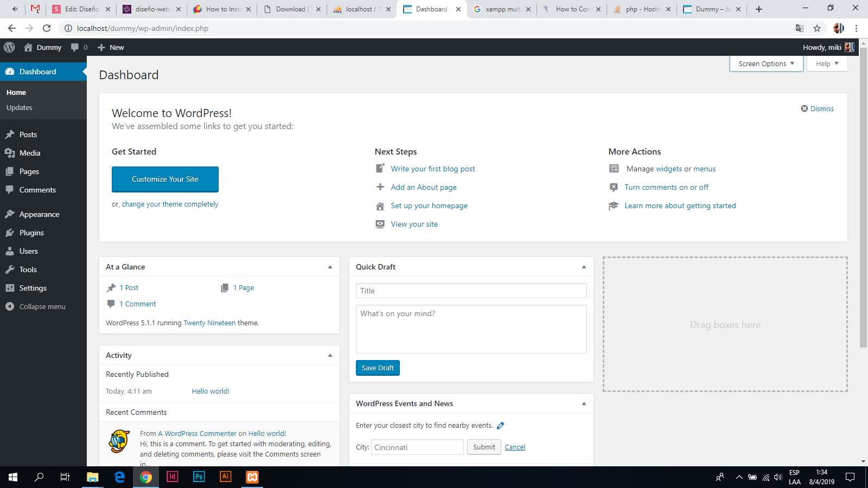The height and width of the screenshot is (488, 868).
Task: Cancel the city entry
Action: pyautogui.click(x=515, y=447)
